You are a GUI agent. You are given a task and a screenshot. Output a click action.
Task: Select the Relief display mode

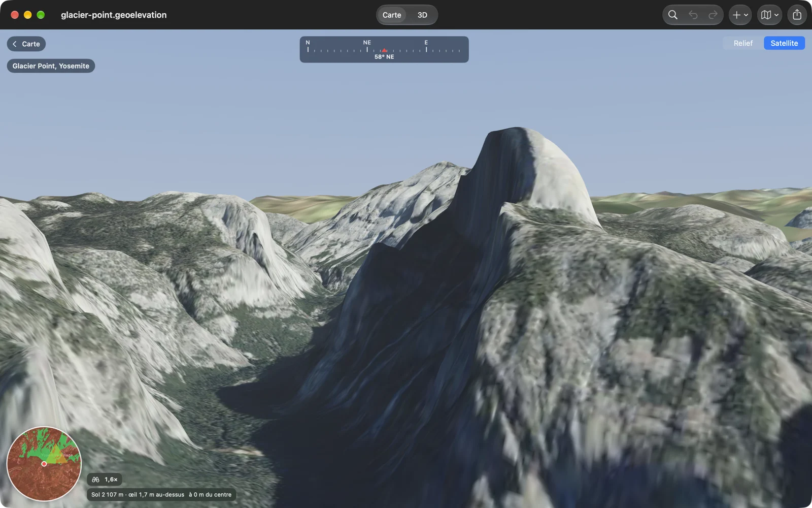[743, 43]
